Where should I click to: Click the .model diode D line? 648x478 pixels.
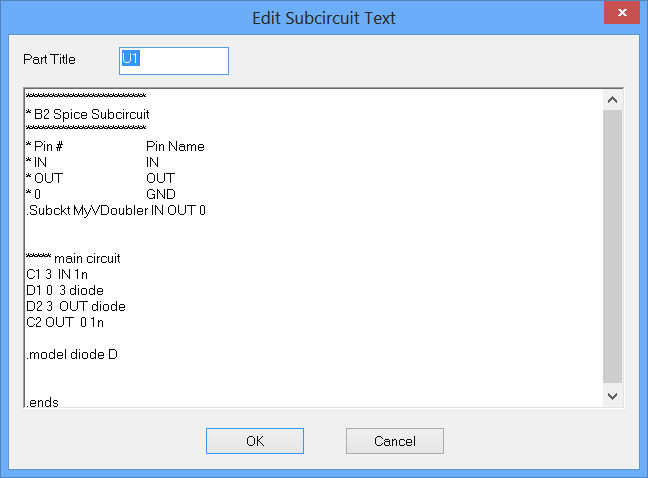pyautogui.click(x=71, y=354)
